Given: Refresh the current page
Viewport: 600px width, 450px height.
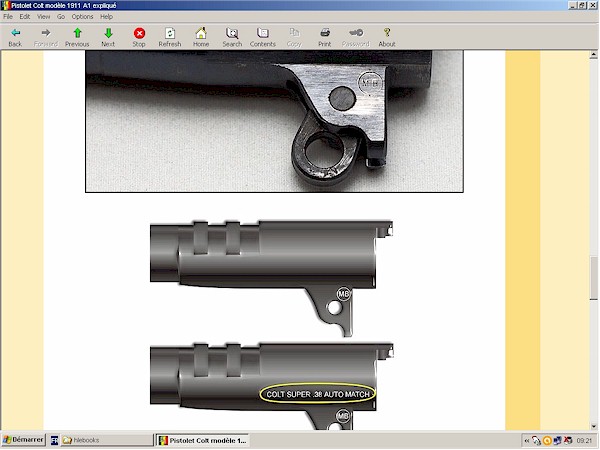Looking at the screenshot, I should (x=170, y=38).
